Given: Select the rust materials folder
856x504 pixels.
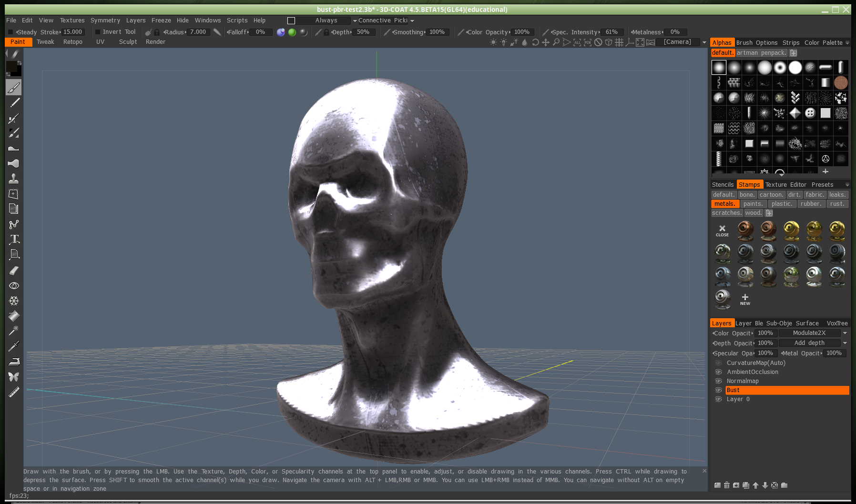Looking at the screenshot, I should point(836,204).
